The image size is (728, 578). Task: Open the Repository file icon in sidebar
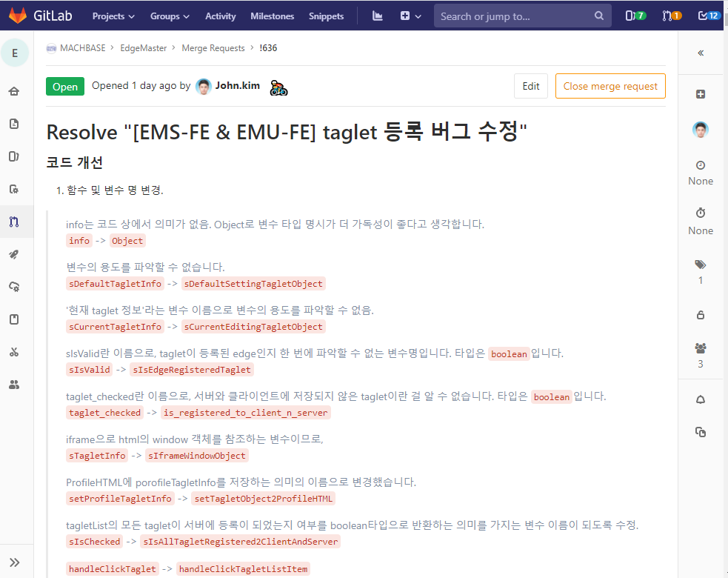click(x=14, y=124)
